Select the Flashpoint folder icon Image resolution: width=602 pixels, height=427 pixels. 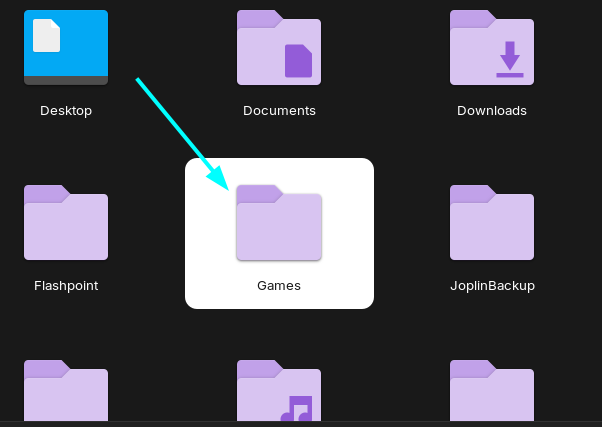pos(66,222)
